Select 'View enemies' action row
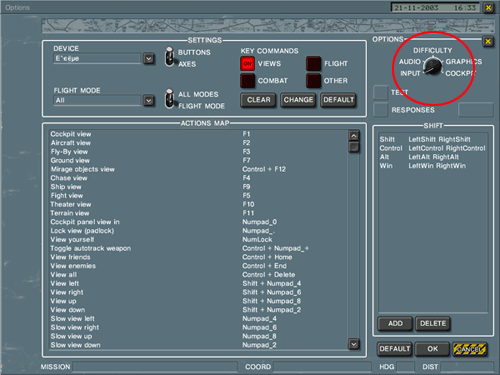Screen dimensions: 500x375 pos(198,266)
